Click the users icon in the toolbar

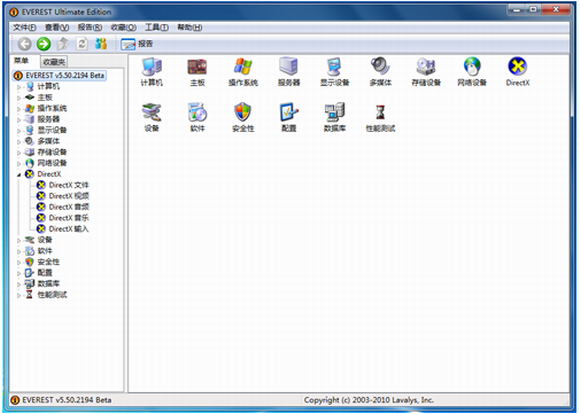click(x=101, y=44)
